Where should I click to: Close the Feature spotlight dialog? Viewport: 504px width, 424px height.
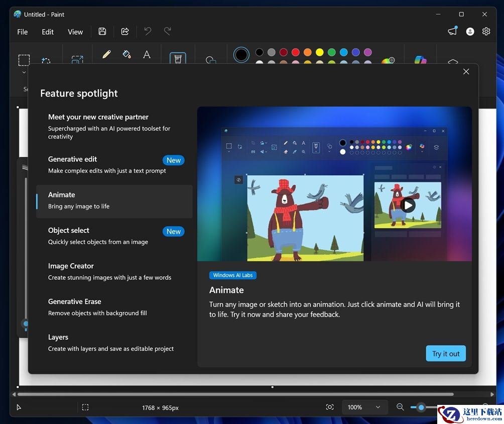(466, 72)
